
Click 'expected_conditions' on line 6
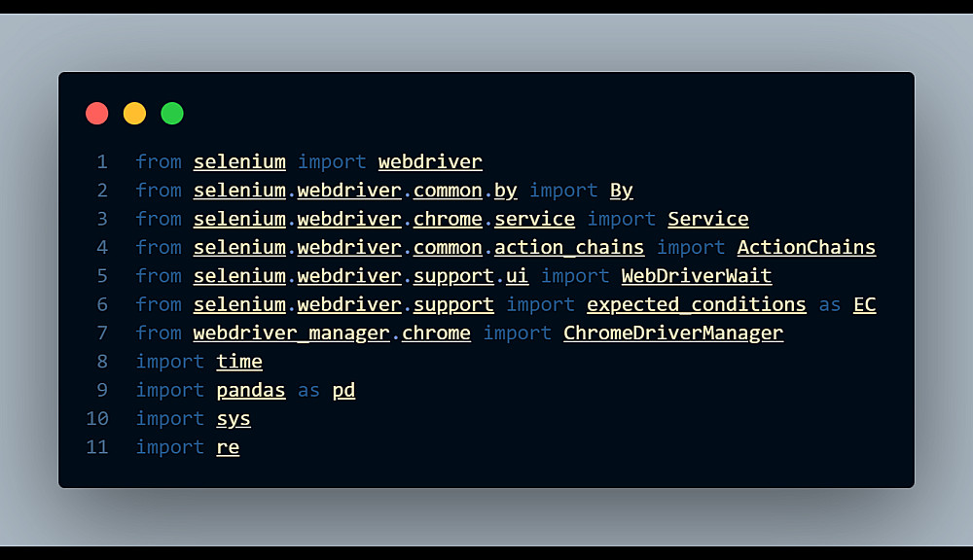tap(696, 304)
